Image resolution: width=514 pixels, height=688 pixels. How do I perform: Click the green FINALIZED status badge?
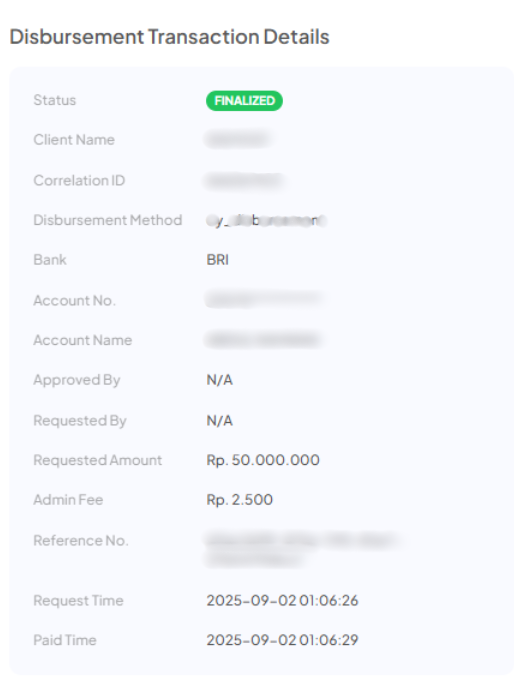[244, 101]
